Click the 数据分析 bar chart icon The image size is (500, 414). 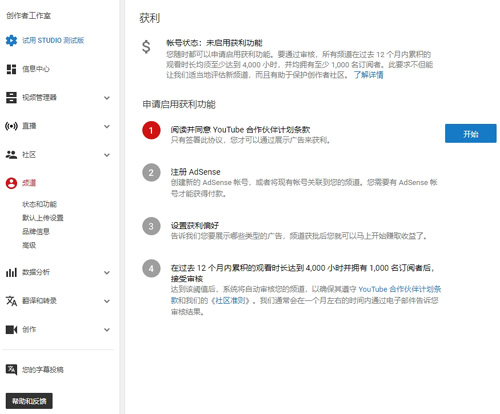point(11,272)
